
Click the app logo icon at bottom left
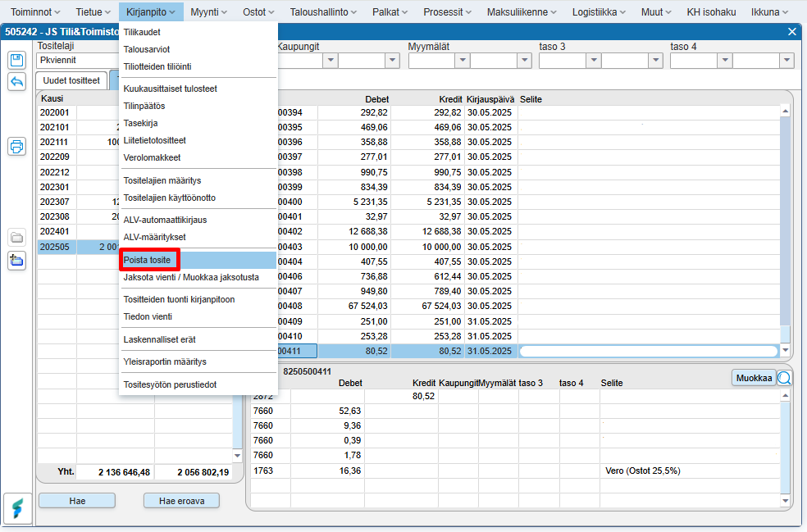click(x=17, y=507)
